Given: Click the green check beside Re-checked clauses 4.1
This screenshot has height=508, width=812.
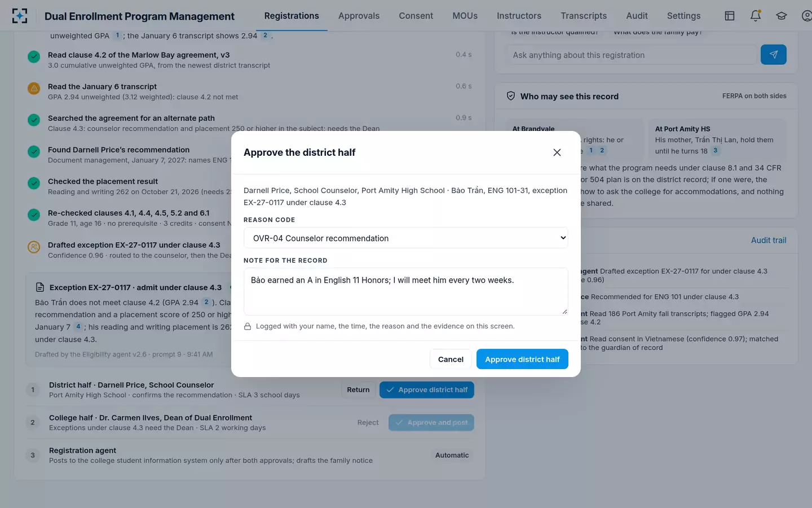Looking at the screenshot, I should [34, 214].
